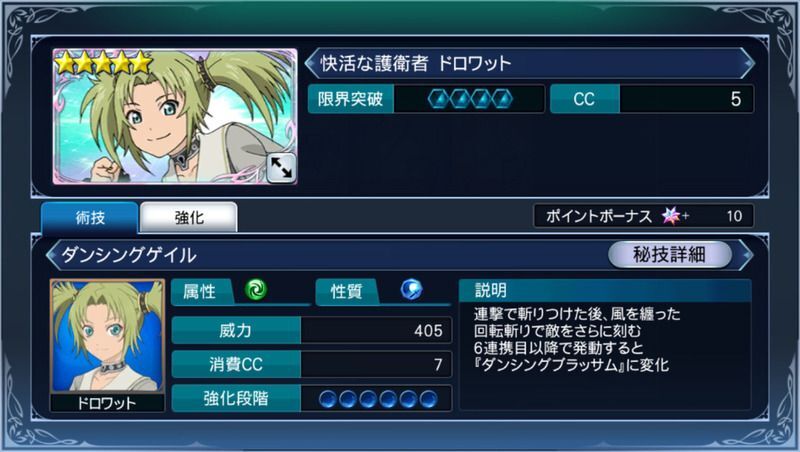This screenshot has height=452, width=800.
Task: Switch to previous arte left of ダンシングゲイル
Action: [52, 254]
